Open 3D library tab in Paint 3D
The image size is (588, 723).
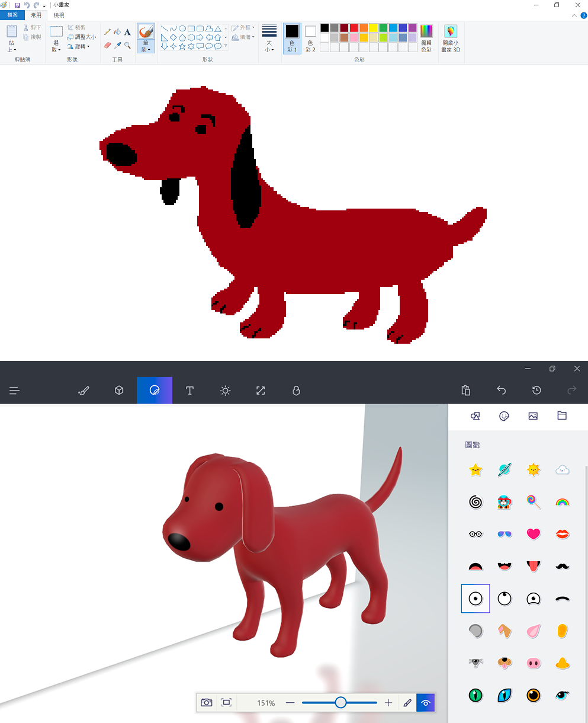click(296, 391)
